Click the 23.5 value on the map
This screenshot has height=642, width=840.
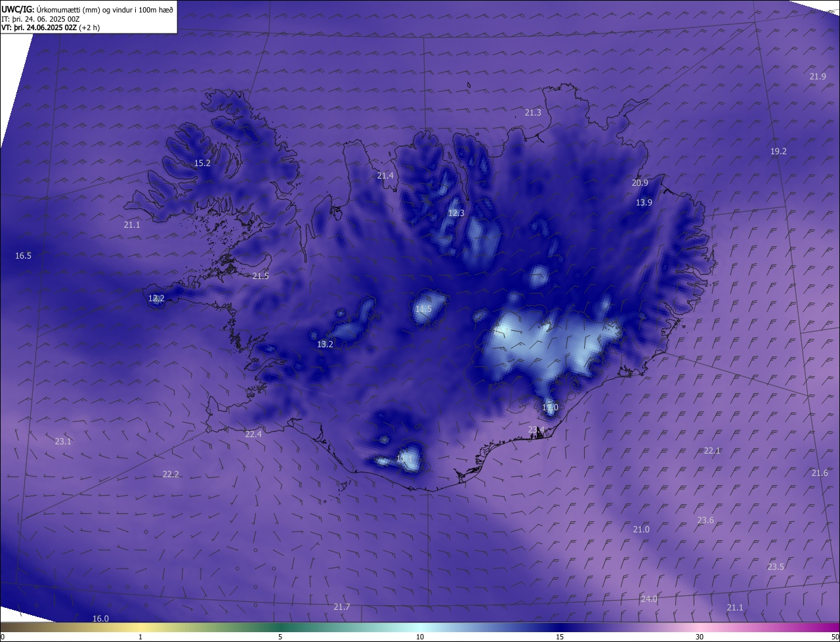[x=776, y=567]
